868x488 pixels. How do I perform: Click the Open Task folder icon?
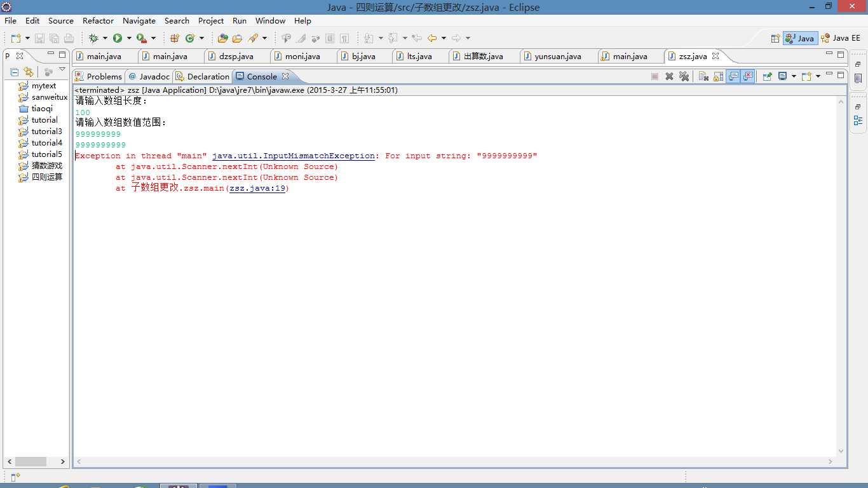(237, 39)
